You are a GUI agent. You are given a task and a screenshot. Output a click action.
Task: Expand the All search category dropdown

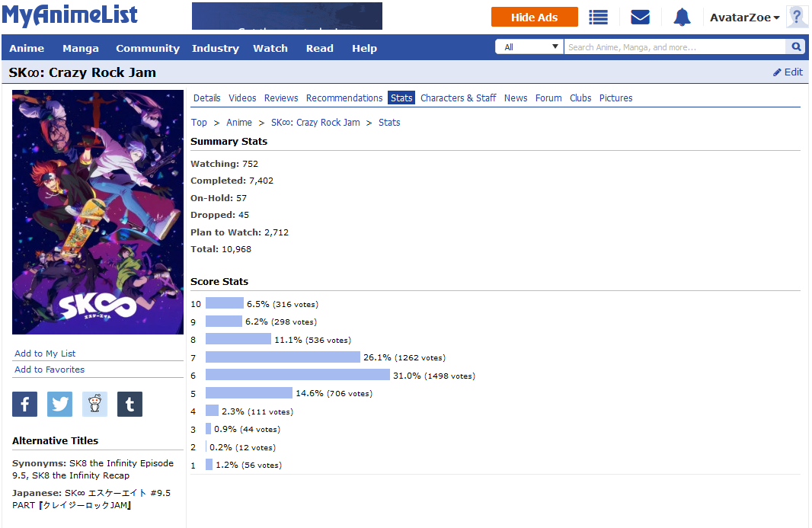(529, 47)
